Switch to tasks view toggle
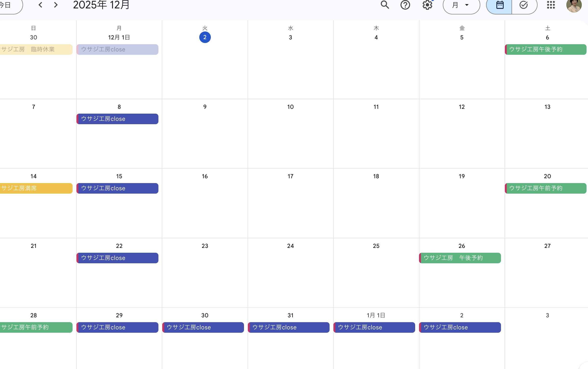Viewport: 588px width, 369px height. (524, 5)
